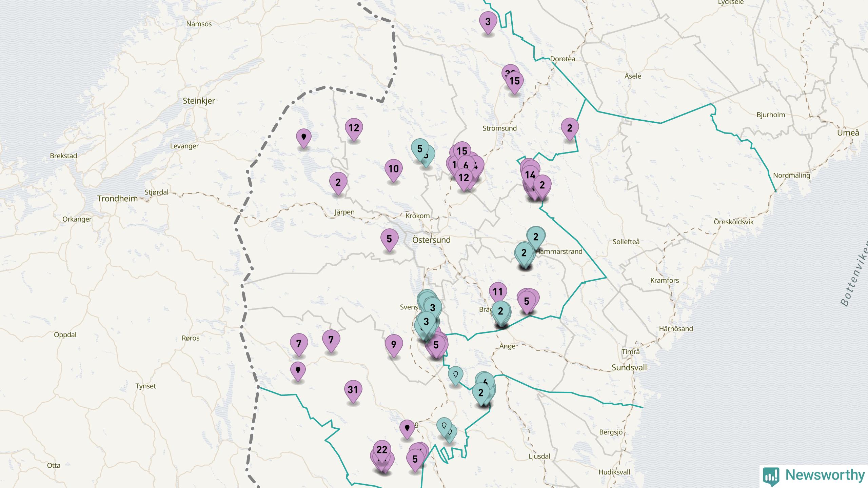868x488 pixels.
Task: Click the Steinkjer city label
Action: click(199, 101)
